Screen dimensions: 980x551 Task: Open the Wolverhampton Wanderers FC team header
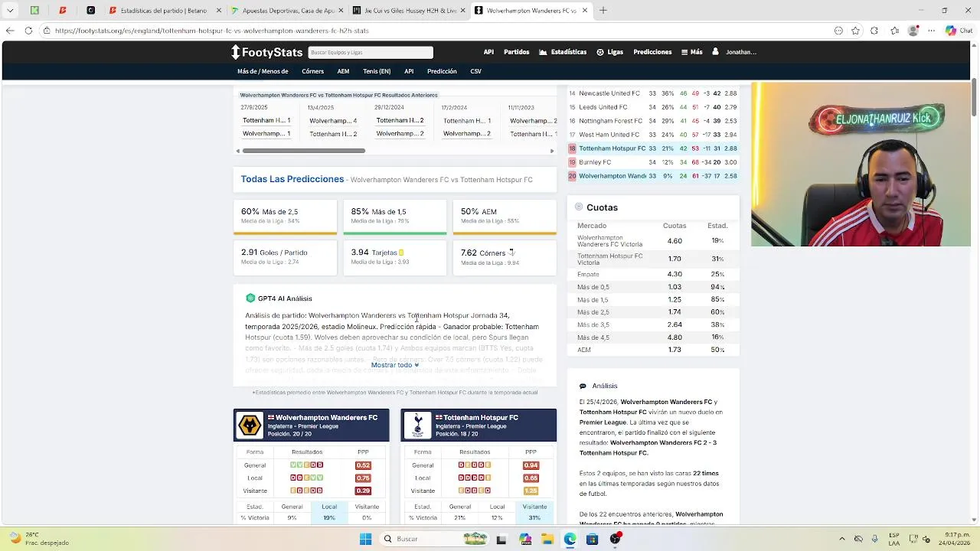point(312,425)
